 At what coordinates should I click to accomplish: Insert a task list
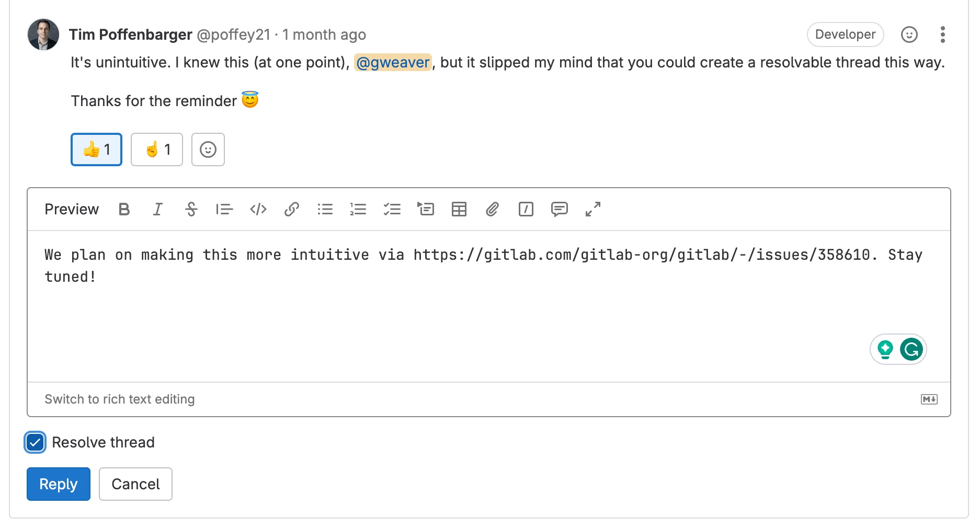(x=392, y=209)
